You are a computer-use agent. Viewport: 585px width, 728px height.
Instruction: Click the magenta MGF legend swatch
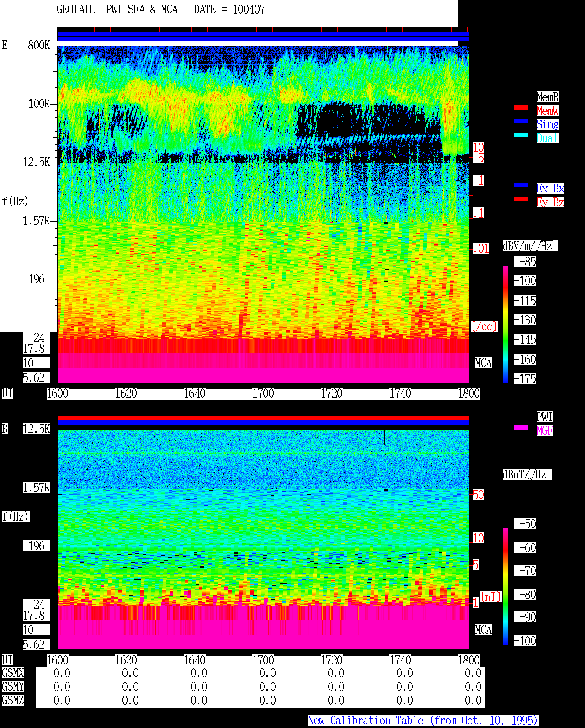(521, 427)
